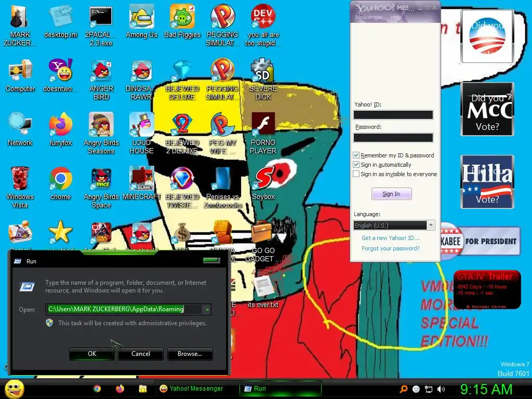
Task: Launch Firefox from taskbar quick launch
Action: click(x=120, y=389)
